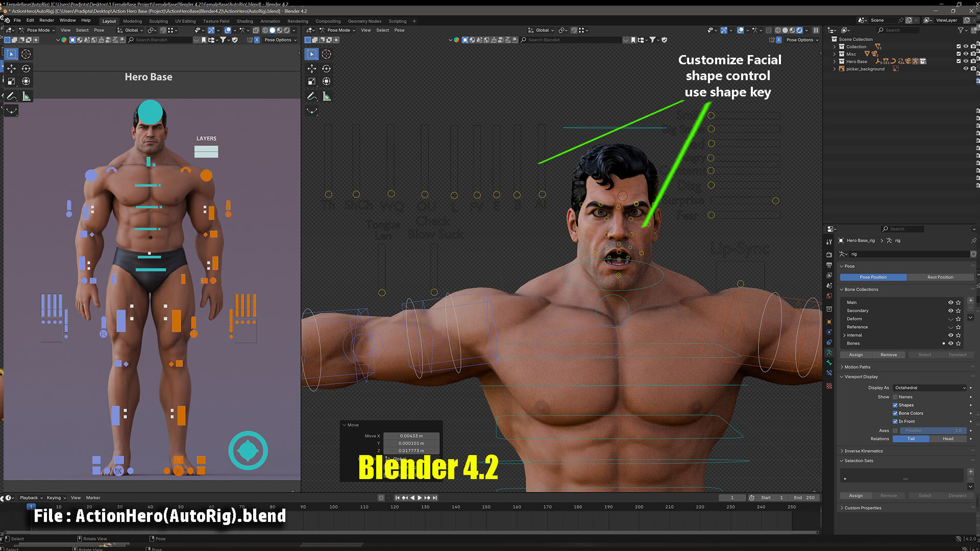Activate the Cursor tool in right viewport

(327, 54)
